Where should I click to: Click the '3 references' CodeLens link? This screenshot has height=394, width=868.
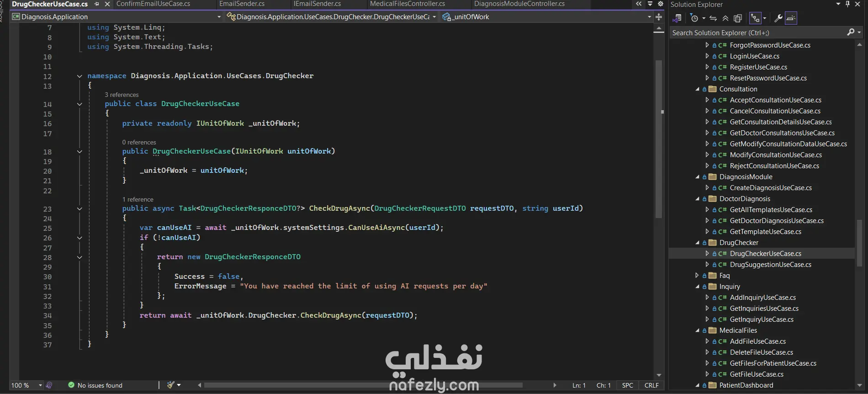122,95
